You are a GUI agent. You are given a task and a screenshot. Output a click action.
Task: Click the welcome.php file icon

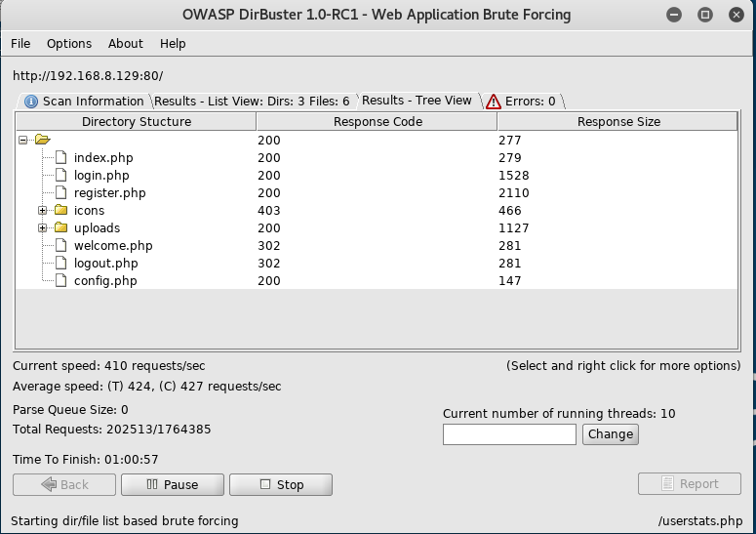pos(60,245)
